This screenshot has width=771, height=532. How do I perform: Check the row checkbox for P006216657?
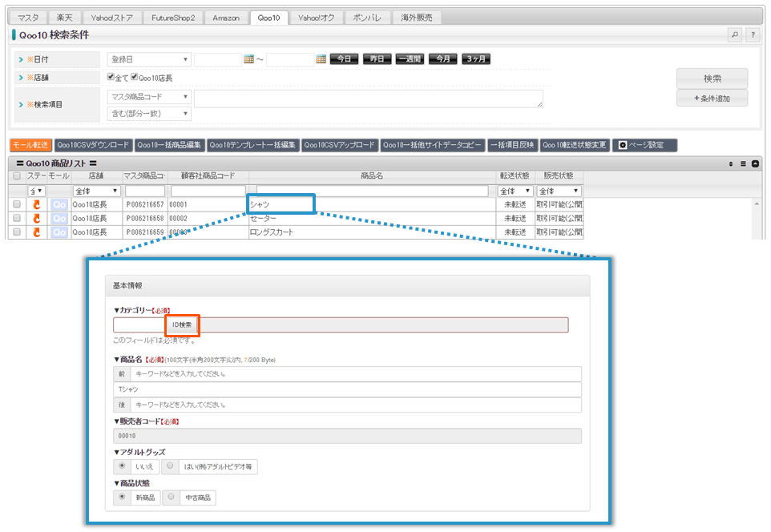[x=17, y=204]
